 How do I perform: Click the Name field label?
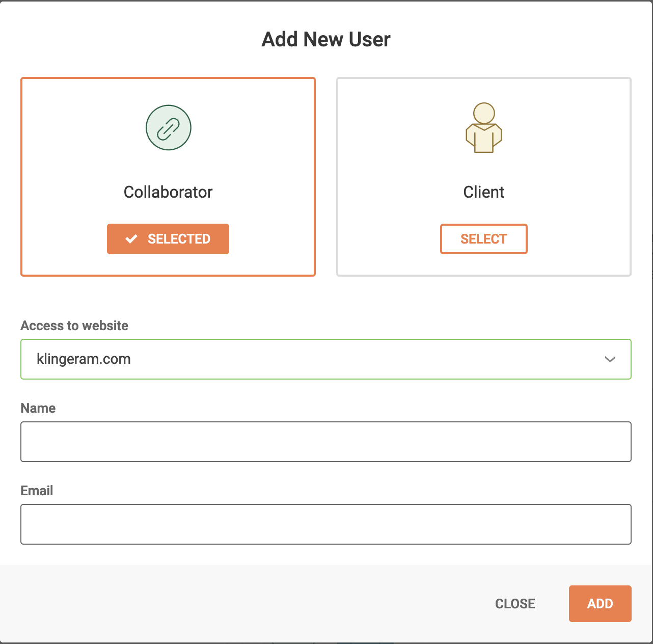pos(38,408)
